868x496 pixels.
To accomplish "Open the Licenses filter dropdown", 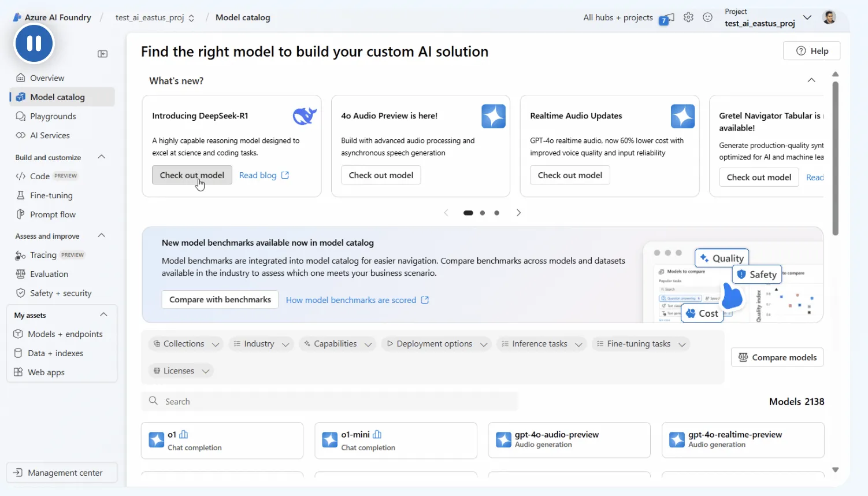I will (x=181, y=371).
